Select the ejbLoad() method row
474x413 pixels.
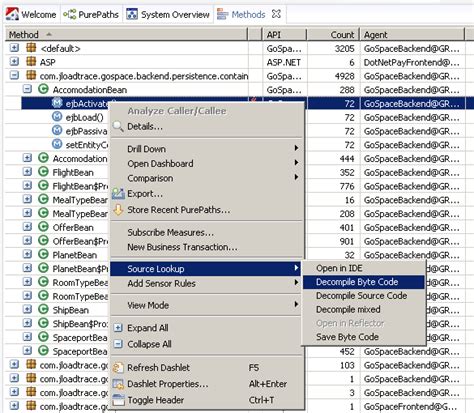coord(84,117)
